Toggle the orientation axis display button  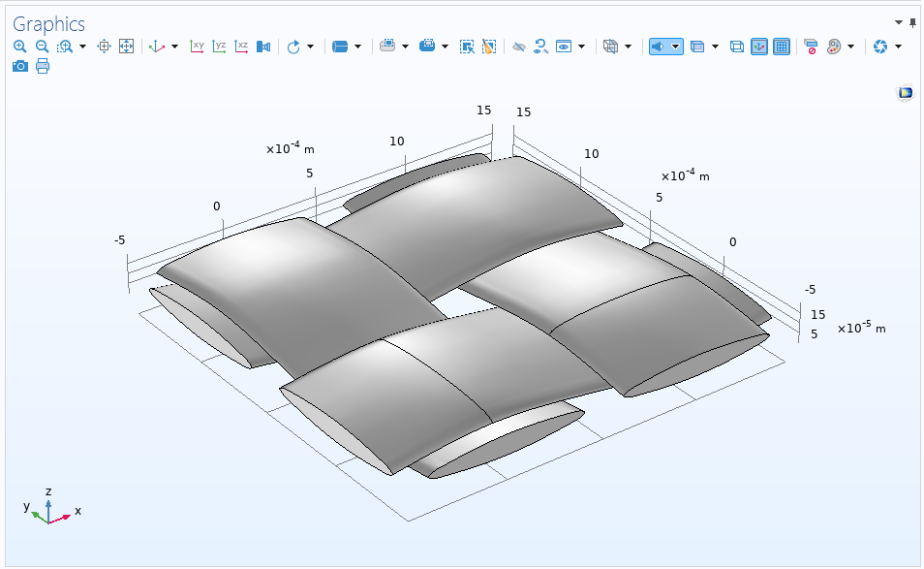759,47
